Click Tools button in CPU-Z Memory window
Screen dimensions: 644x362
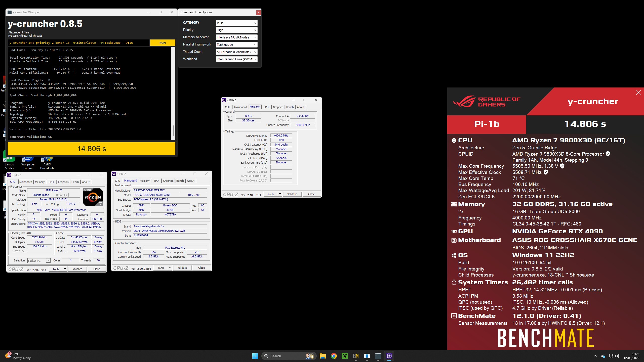271,194
